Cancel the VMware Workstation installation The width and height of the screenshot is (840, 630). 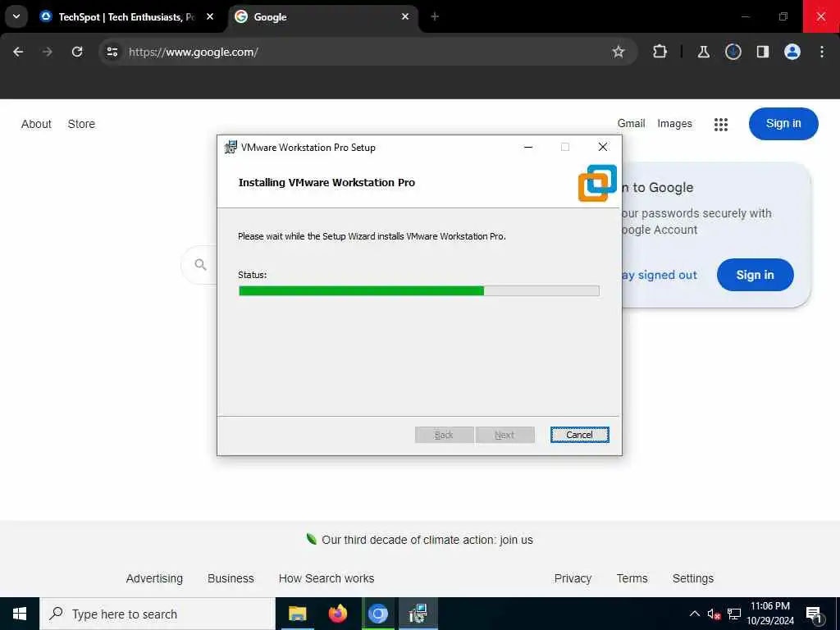[x=580, y=435]
